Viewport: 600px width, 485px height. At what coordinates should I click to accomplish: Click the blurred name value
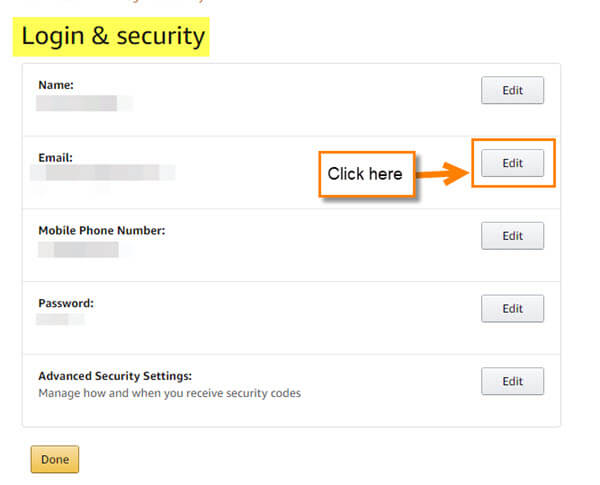[x=84, y=103]
